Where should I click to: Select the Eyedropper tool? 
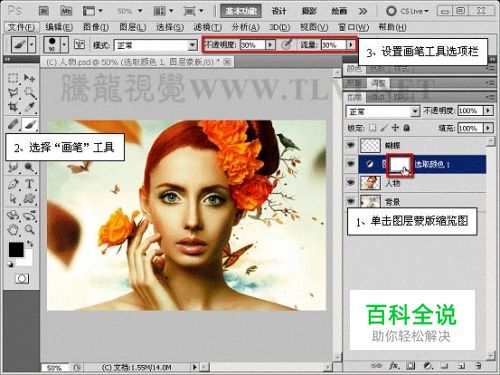tap(30, 107)
